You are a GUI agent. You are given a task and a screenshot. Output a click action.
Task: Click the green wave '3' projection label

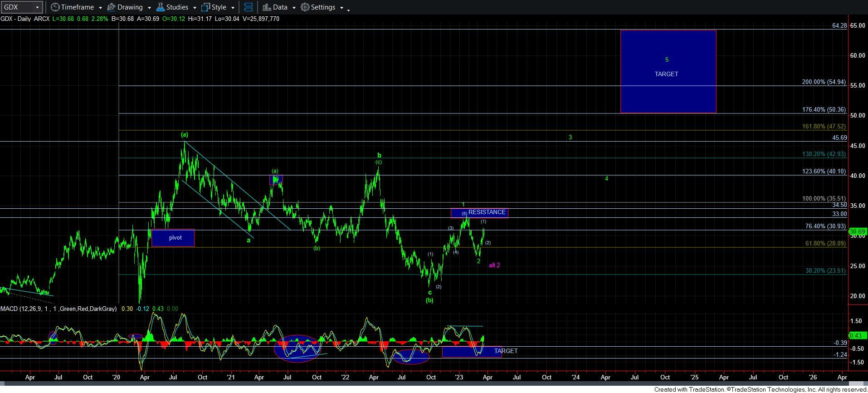[570, 138]
